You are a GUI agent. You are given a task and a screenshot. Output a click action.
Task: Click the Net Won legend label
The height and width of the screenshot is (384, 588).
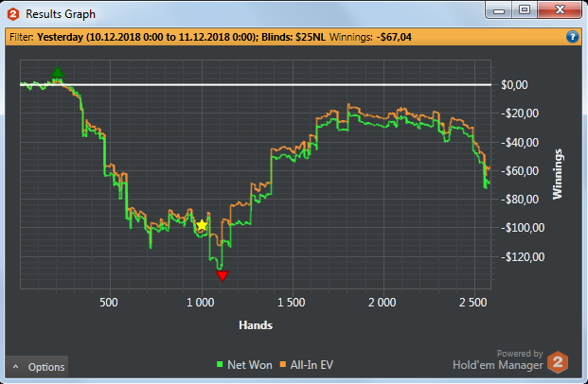click(x=250, y=365)
